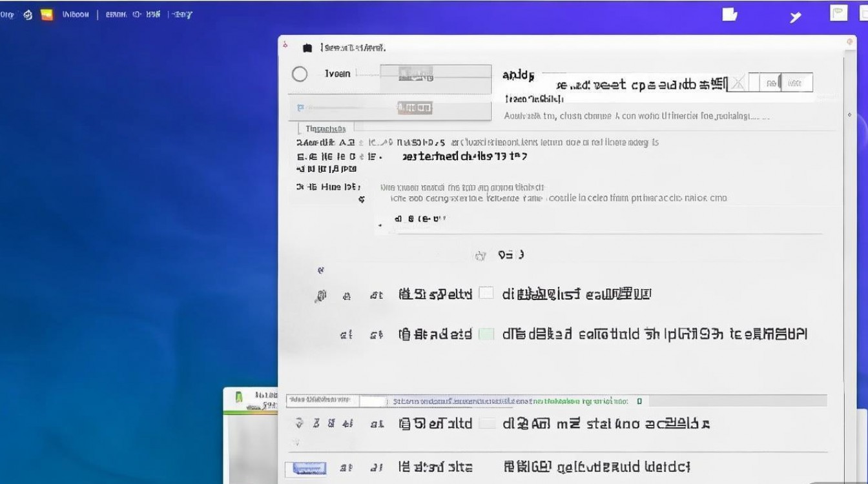This screenshot has width=868, height=484.
Task: Select the radio button beside Ivoen
Action: pyautogui.click(x=300, y=74)
